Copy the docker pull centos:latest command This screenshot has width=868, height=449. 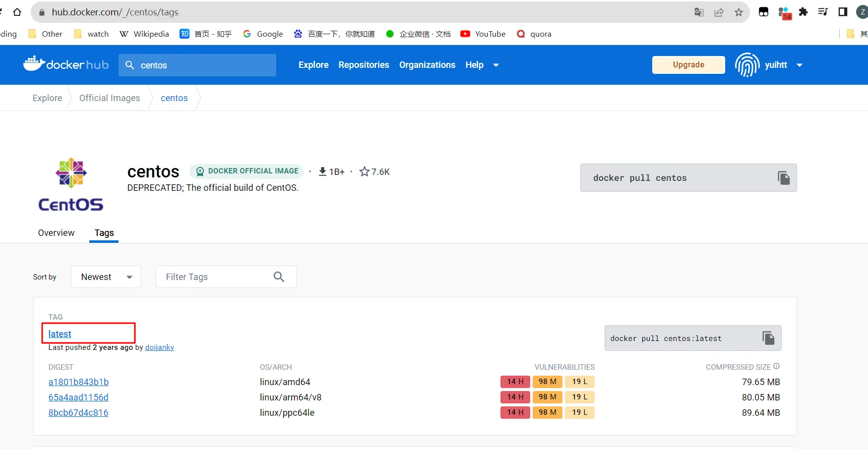click(768, 338)
